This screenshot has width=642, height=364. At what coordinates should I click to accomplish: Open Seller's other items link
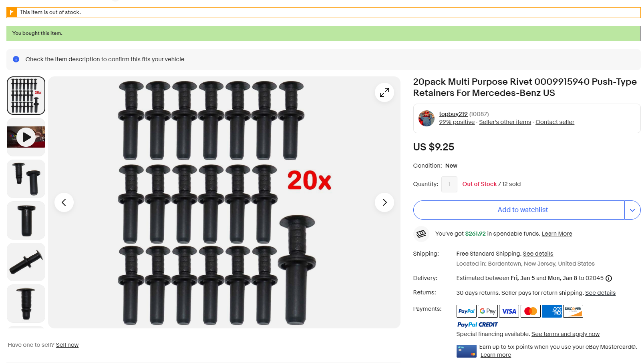pyautogui.click(x=505, y=122)
